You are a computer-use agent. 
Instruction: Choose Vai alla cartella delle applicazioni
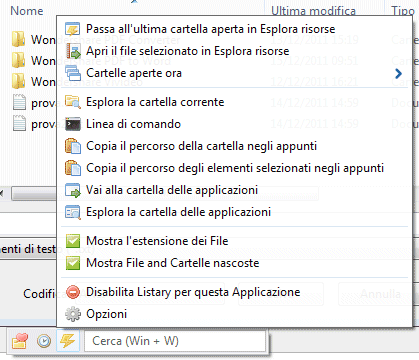point(172,190)
